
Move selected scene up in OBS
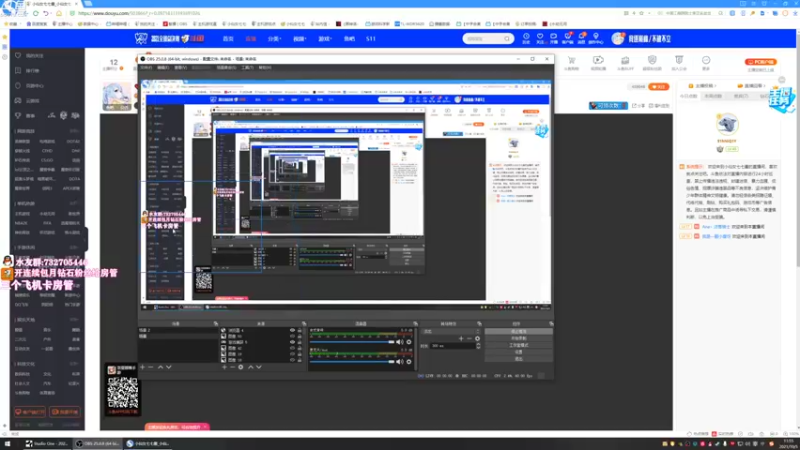(160, 367)
